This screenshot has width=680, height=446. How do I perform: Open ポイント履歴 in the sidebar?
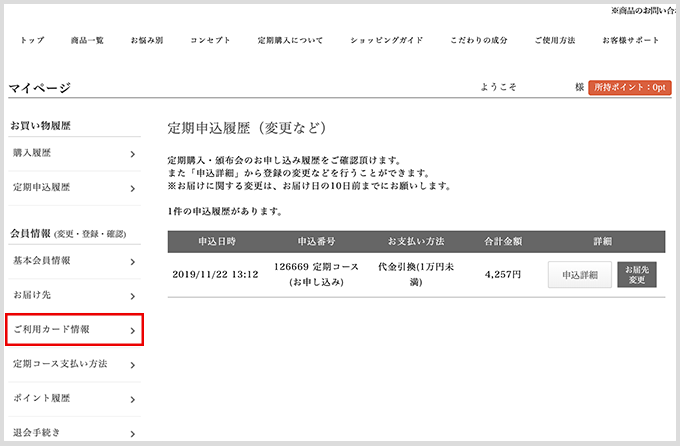coord(74,399)
